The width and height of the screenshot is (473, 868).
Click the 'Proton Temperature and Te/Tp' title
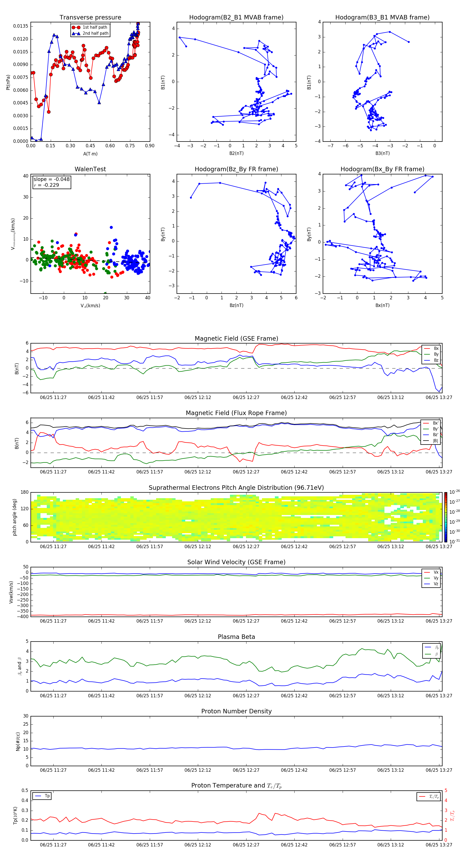tap(236, 786)
